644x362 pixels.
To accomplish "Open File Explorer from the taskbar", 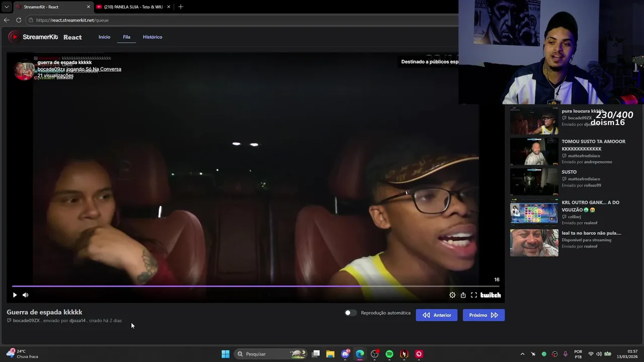I will (331, 354).
